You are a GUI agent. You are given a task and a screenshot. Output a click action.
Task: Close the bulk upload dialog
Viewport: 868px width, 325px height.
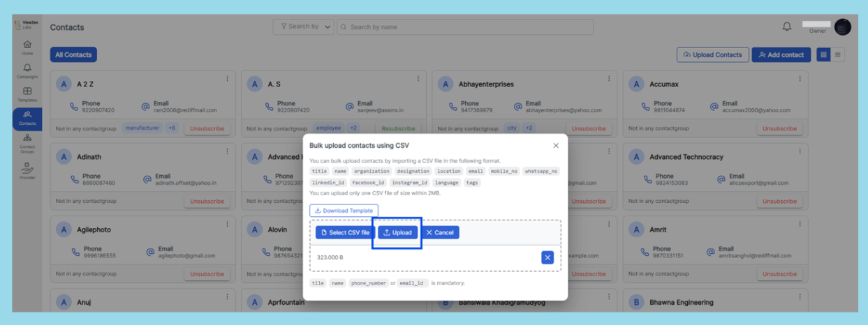556,146
